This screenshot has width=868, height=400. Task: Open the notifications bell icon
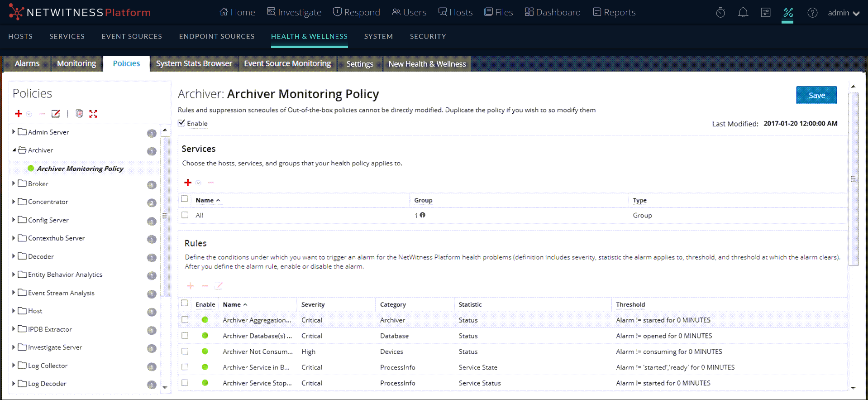pyautogui.click(x=743, y=13)
